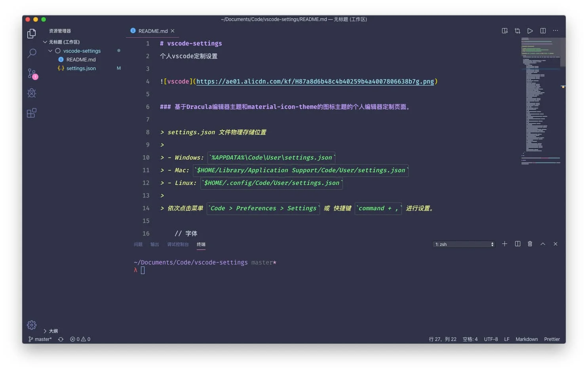Open the Explorer view in activity bar
Image resolution: width=588 pixels, height=373 pixels.
(x=32, y=34)
